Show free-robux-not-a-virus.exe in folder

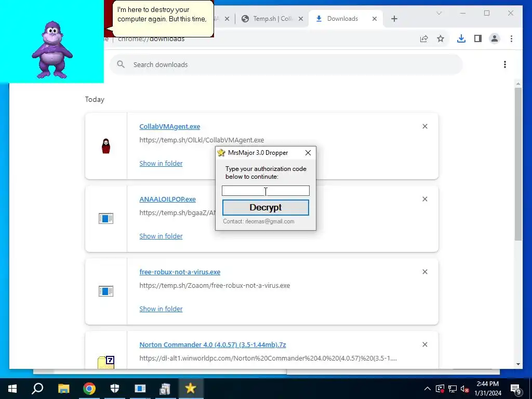point(161,309)
